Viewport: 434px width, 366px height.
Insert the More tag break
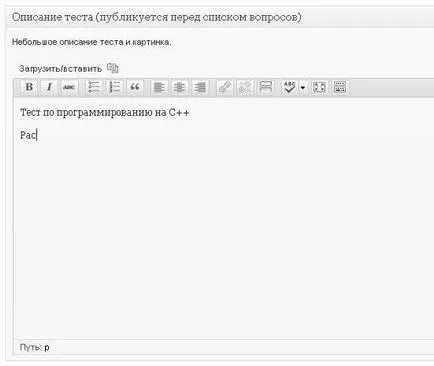click(265, 87)
